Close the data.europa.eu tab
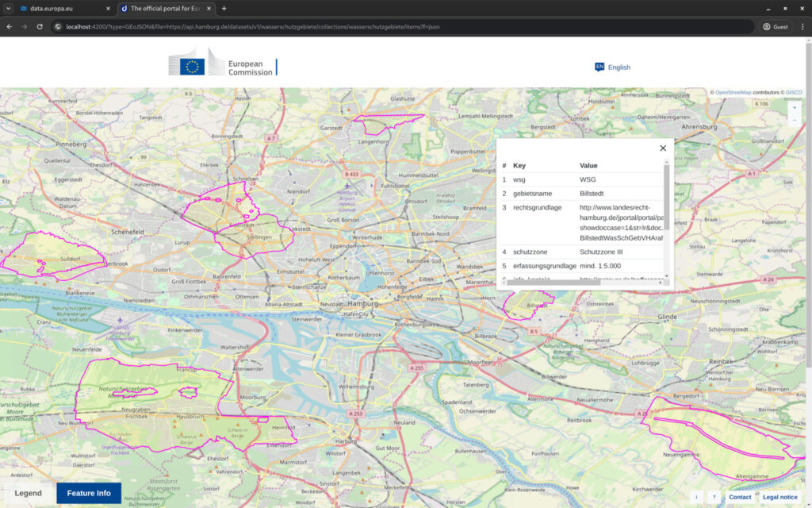 108,9
